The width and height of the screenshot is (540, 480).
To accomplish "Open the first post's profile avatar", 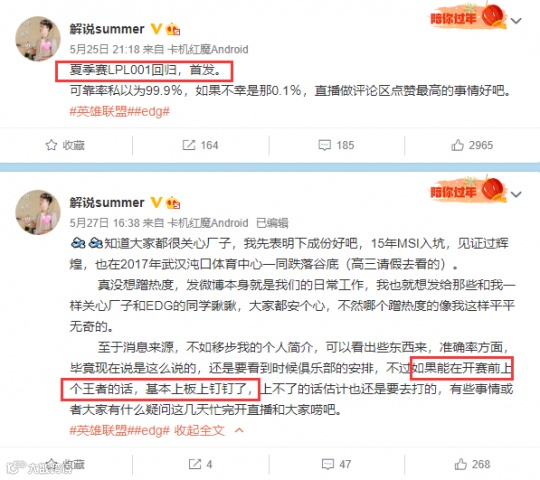I will click(x=38, y=39).
